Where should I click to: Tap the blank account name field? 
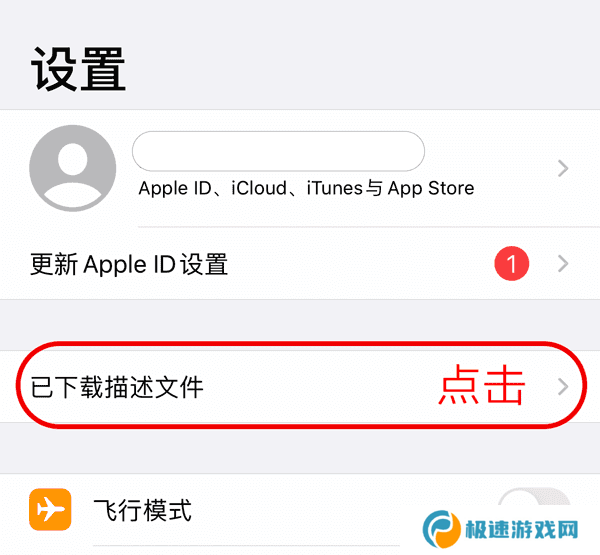pyautogui.click(x=278, y=151)
